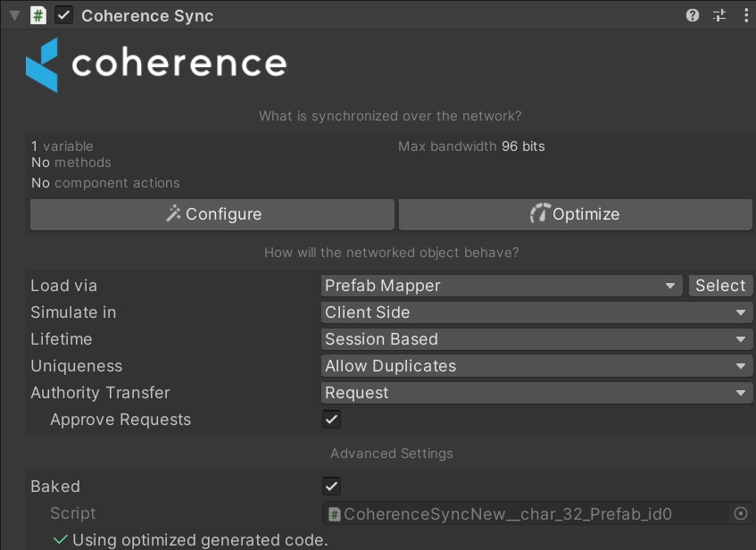Open the Lifetime Session Based dropdown
Image resolution: width=756 pixels, height=550 pixels.
536,339
